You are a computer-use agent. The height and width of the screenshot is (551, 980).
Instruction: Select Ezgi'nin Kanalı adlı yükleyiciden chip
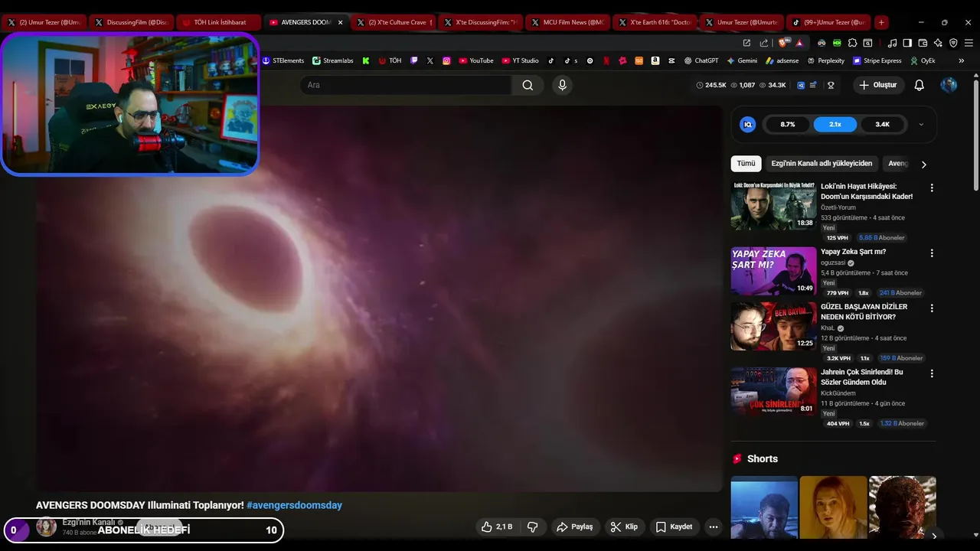pos(822,163)
